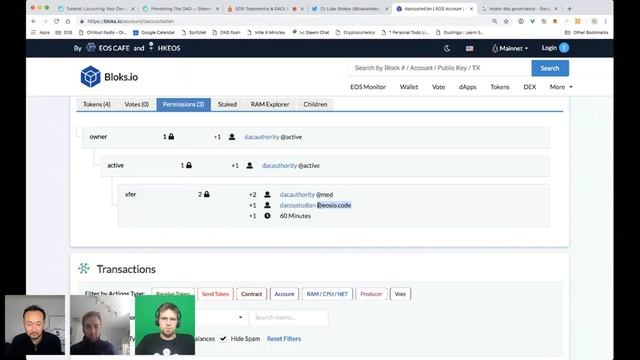Reload the page
Image resolution: width=640 pixels, height=360 pixels.
coord(56,21)
